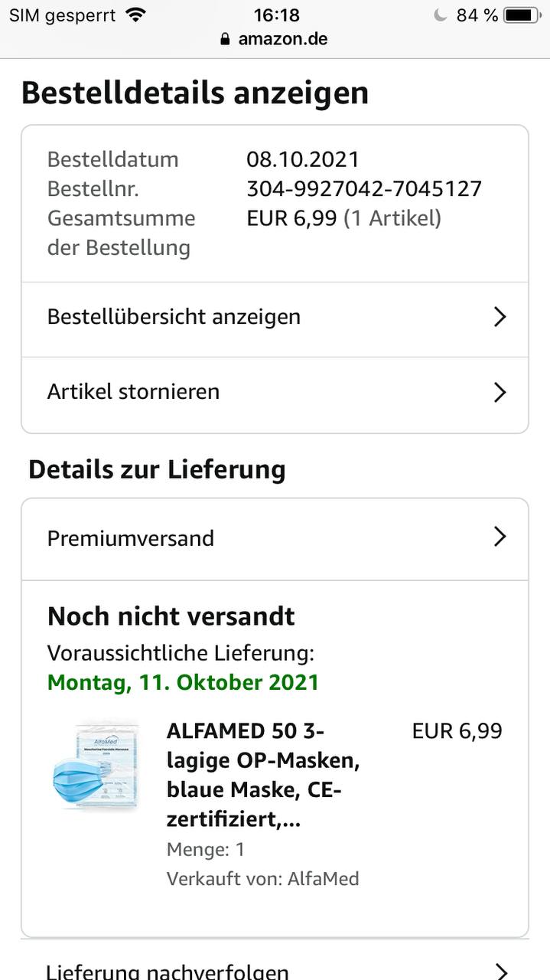Tap the padlock icon beside amazon.de
The height and width of the screenshot is (980, 550).
tap(225, 39)
